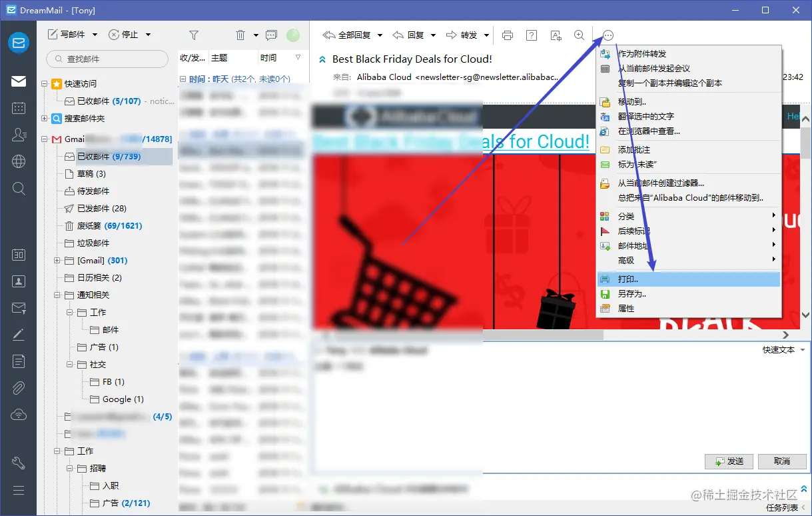Image resolution: width=812 pixels, height=516 pixels.
Task: Click the trash delete icon in toolbar
Action: click(x=240, y=35)
